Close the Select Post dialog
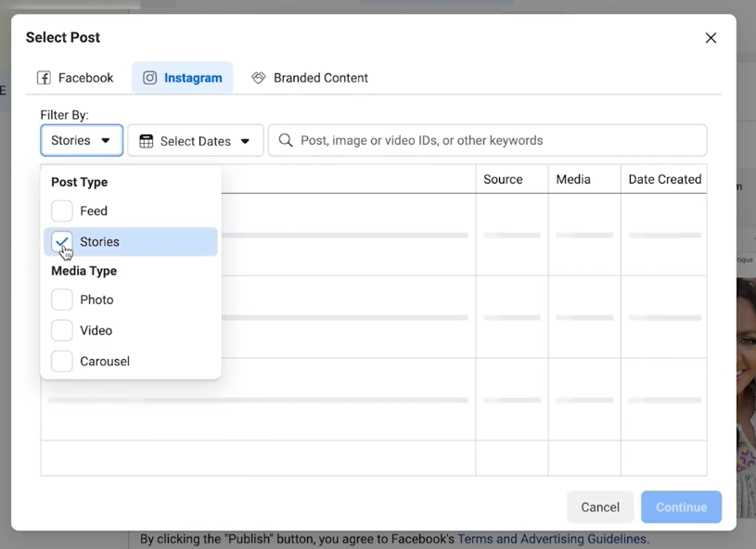 click(x=711, y=38)
